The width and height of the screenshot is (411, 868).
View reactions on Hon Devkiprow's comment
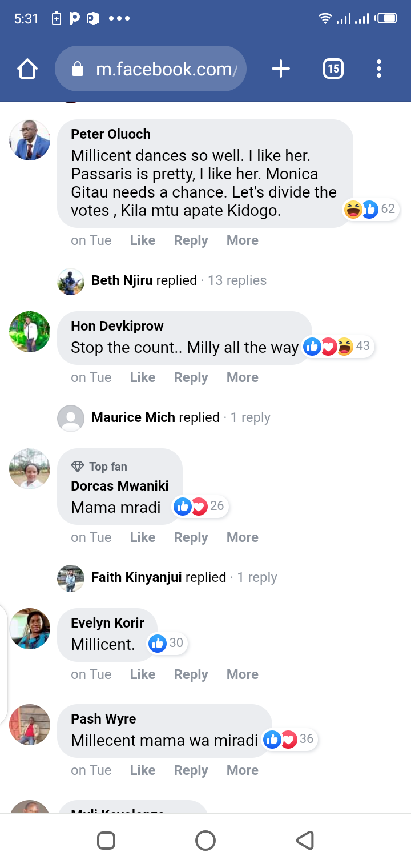point(337,346)
